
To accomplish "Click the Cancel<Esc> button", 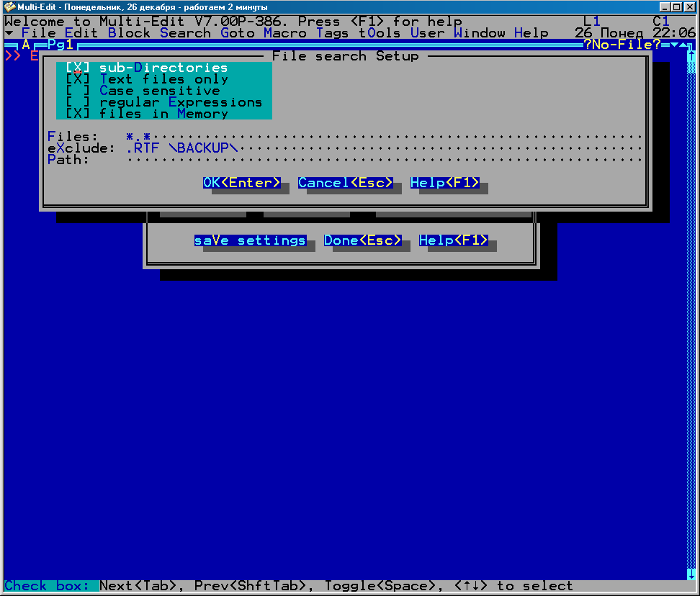I will point(346,182).
